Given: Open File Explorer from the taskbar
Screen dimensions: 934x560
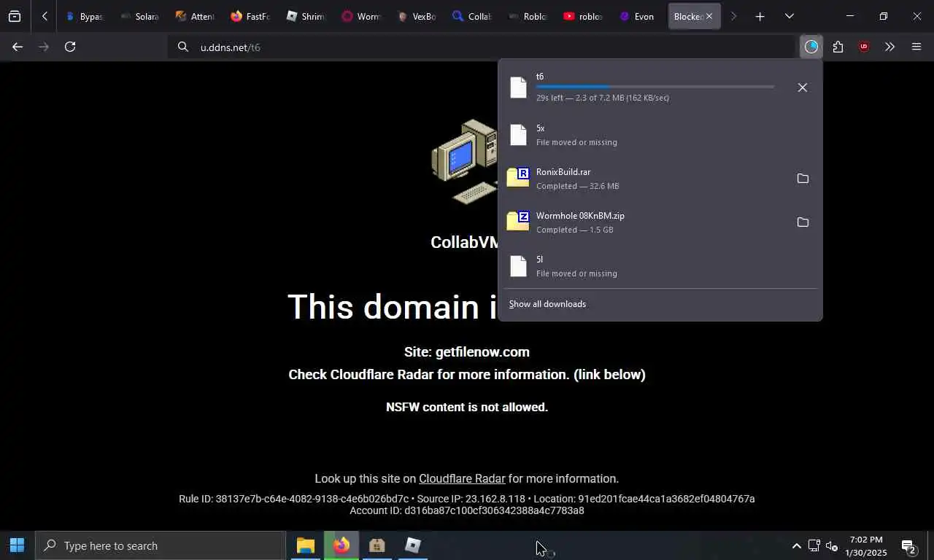Looking at the screenshot, I should [305, 545].
